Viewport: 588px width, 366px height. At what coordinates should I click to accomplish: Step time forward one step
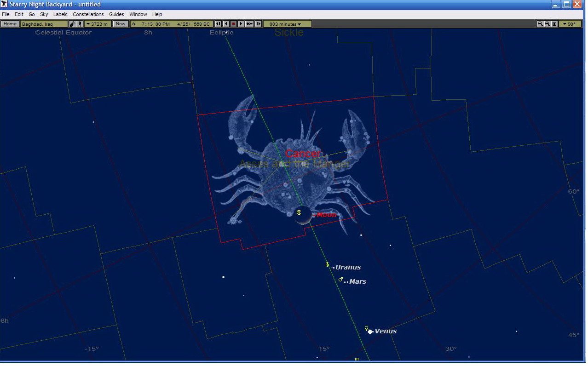(258, 24)
